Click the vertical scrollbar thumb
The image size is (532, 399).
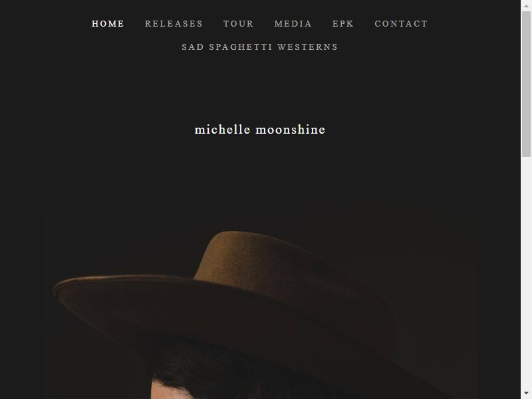(x=526, y=84)
